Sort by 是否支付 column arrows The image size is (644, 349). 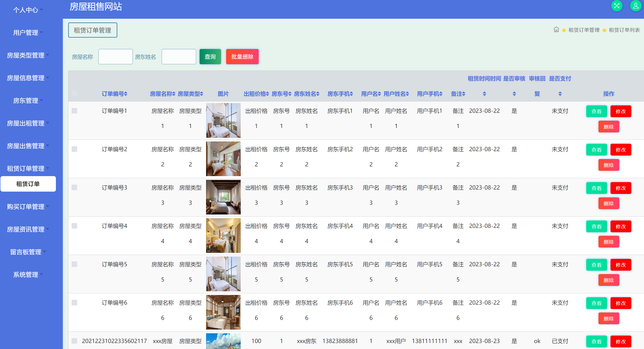tap(560, 94)
